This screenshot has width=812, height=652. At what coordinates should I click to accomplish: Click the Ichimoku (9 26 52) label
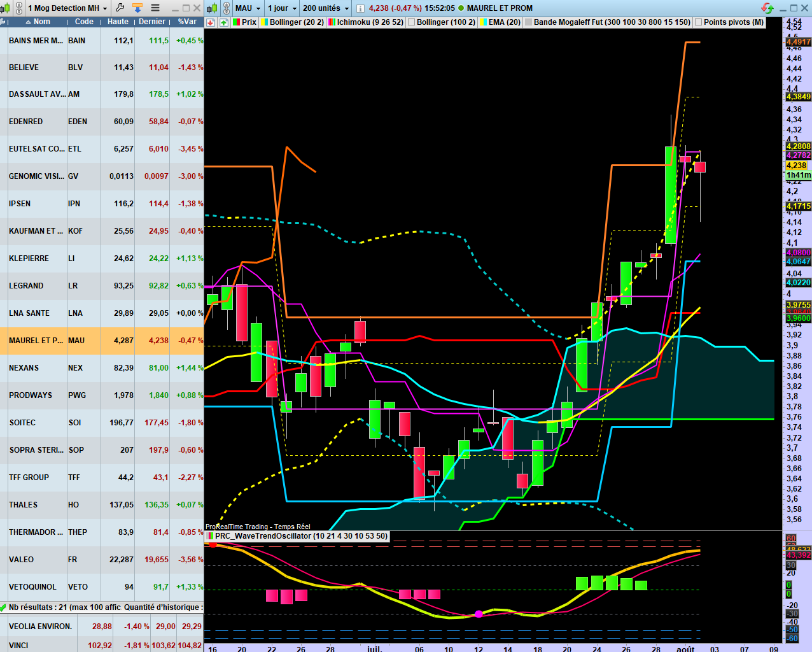370,22
